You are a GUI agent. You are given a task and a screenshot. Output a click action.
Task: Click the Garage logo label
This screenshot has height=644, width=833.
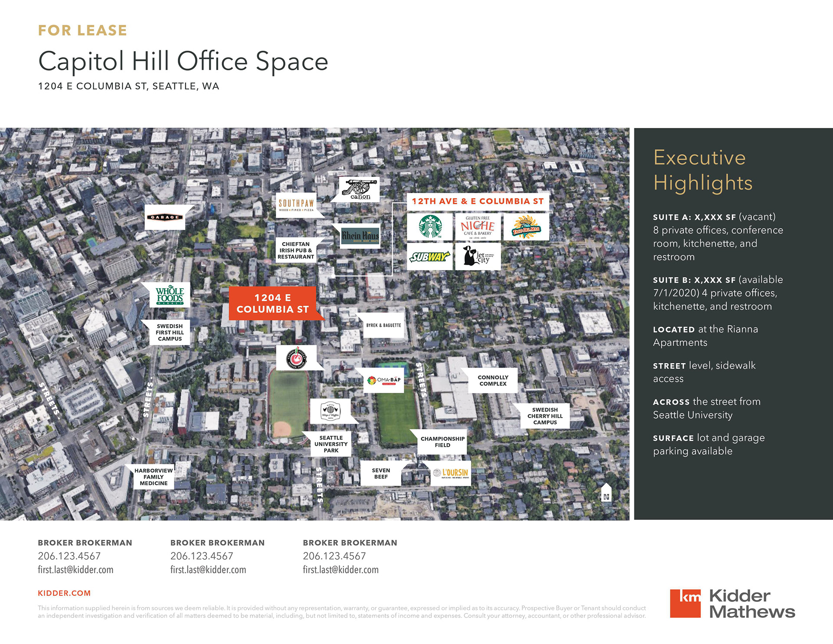point(165,217)
